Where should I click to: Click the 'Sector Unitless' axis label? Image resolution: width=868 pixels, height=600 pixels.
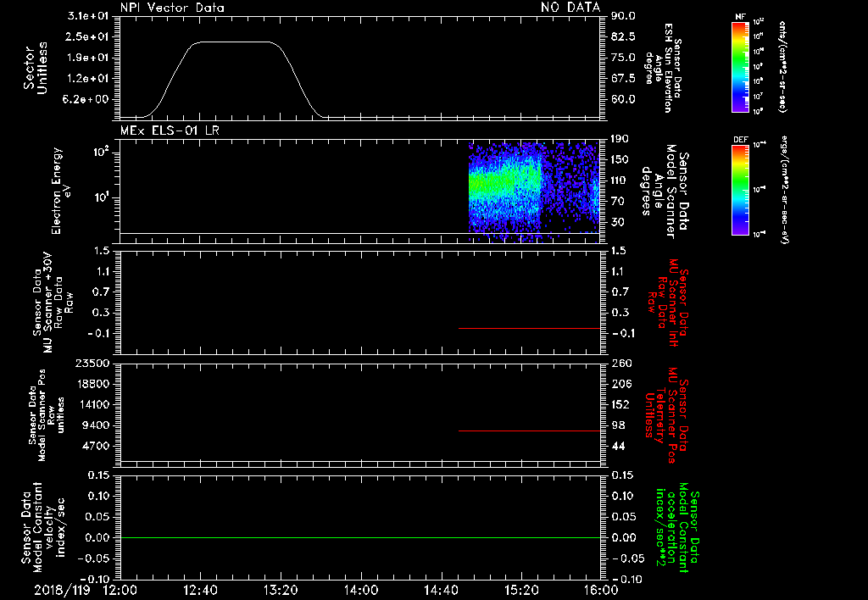click(36, 68)
